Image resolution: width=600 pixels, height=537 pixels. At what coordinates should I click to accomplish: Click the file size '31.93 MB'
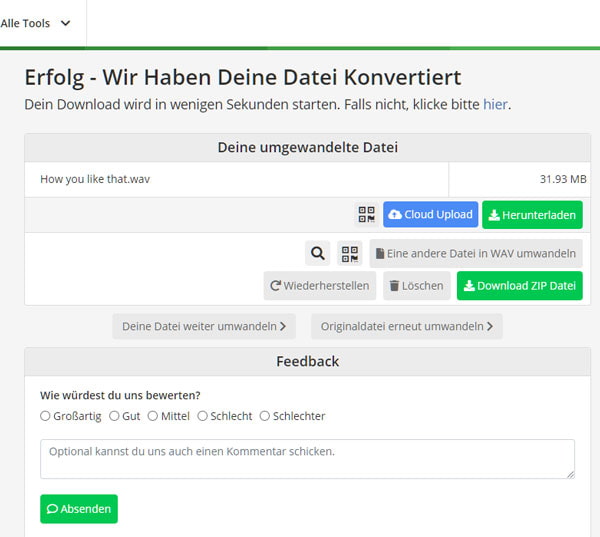pos(563,179)
